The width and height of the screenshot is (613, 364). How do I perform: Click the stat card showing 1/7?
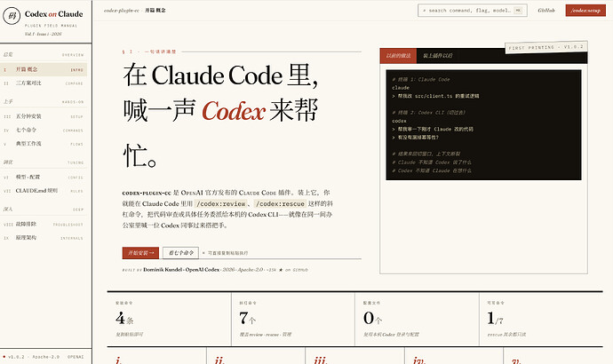pyautogui.click(x=541, y=319)
